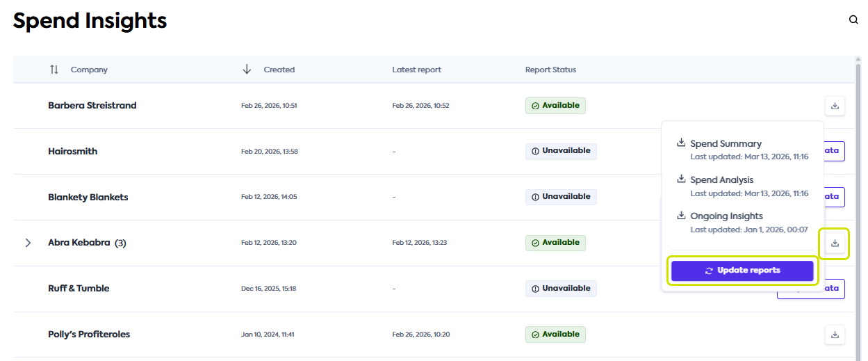Click the Company column header
This screenshot has width=868, height=361.
point(89,70)
